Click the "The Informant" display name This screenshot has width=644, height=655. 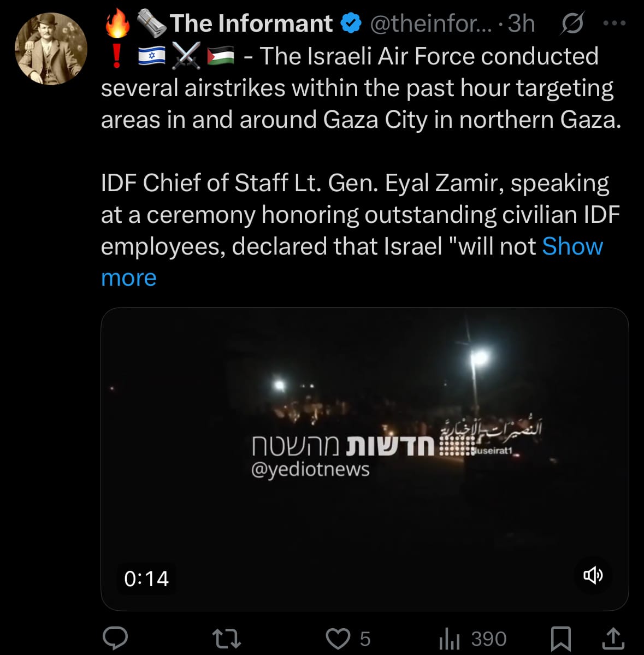coord(251,23)
